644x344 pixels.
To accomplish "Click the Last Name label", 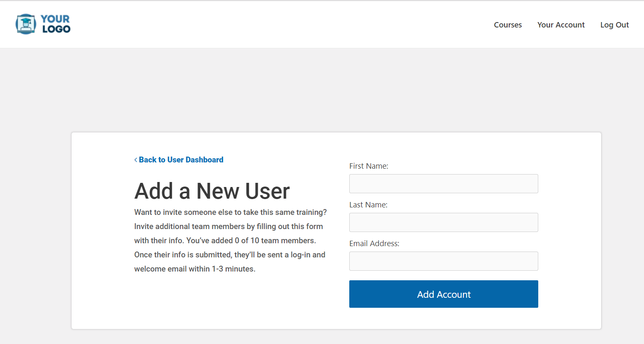I will [368, 204].
